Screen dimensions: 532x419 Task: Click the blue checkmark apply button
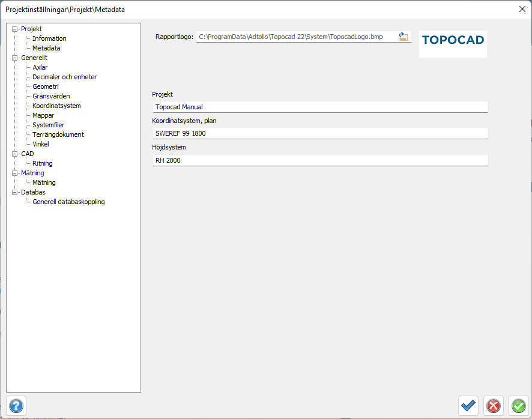(x=468, y=406)
